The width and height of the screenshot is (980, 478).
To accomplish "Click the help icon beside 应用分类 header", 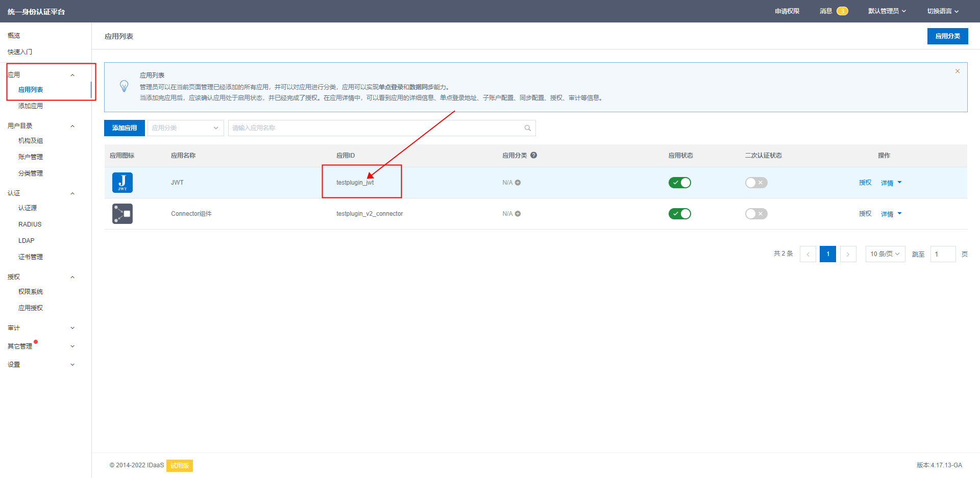I will click(533, 156).
